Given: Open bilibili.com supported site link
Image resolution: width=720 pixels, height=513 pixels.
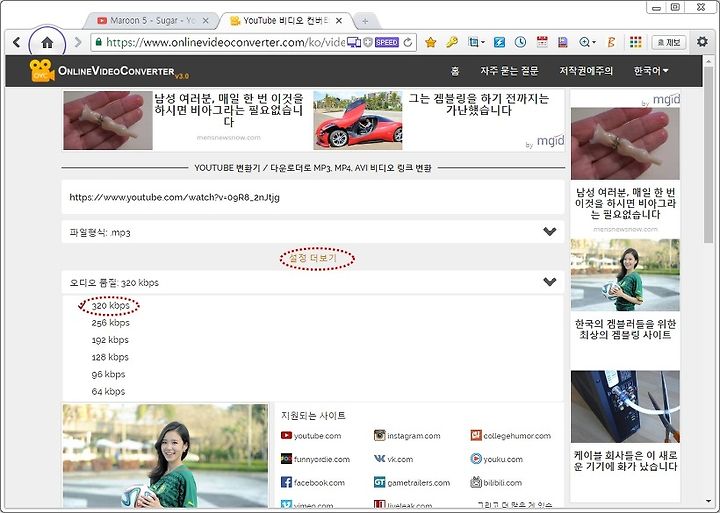Looking at the screenshot, I should pyautogui.click(x=496, y=482).
